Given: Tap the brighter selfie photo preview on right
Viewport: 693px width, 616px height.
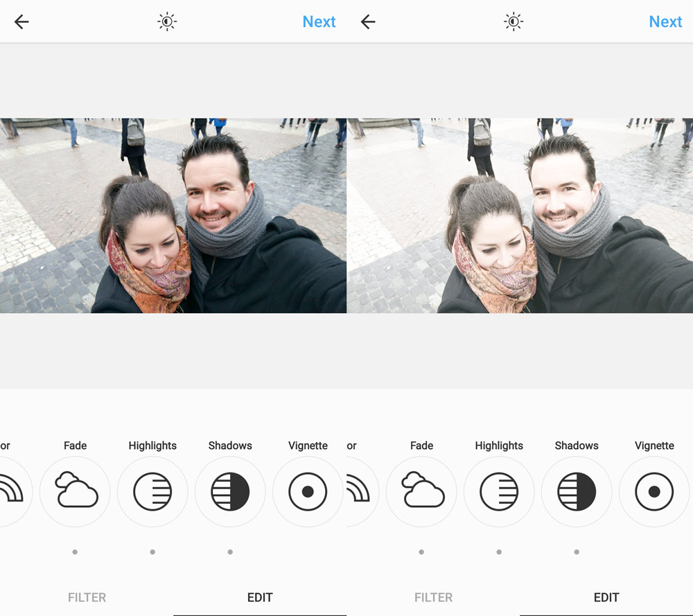Looking at the screenshot, I should (520, 215).
